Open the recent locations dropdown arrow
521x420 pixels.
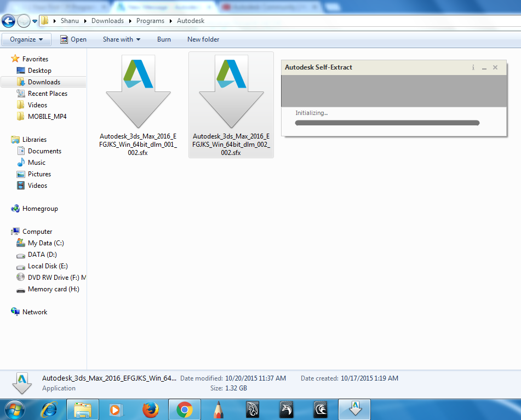pos(35,21)
